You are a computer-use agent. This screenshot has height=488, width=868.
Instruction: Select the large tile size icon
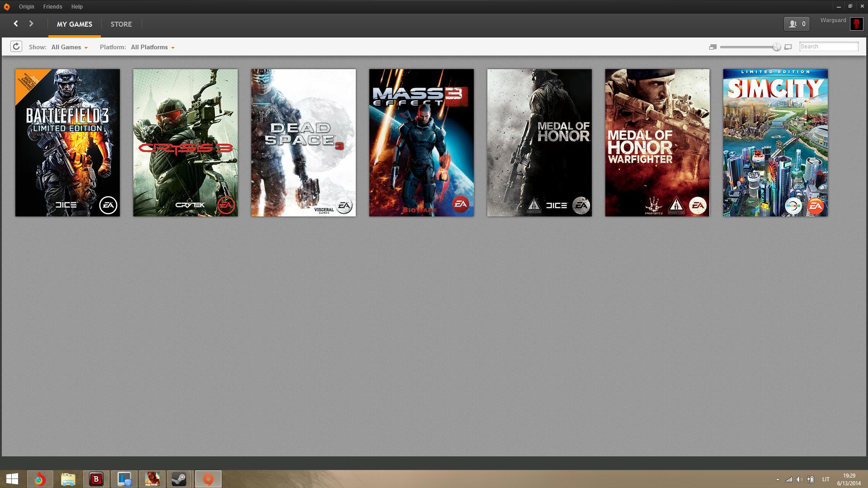click(x=788, y=47)
